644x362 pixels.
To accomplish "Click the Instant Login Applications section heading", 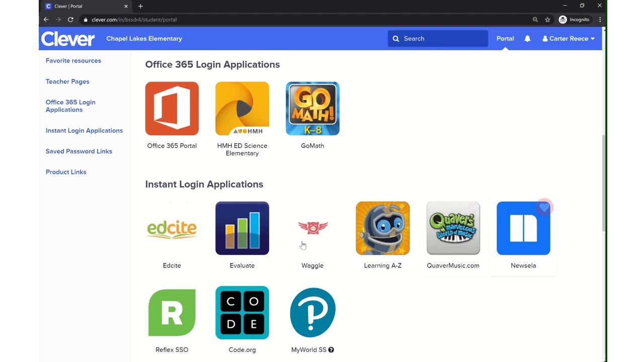I will [204, 185].
